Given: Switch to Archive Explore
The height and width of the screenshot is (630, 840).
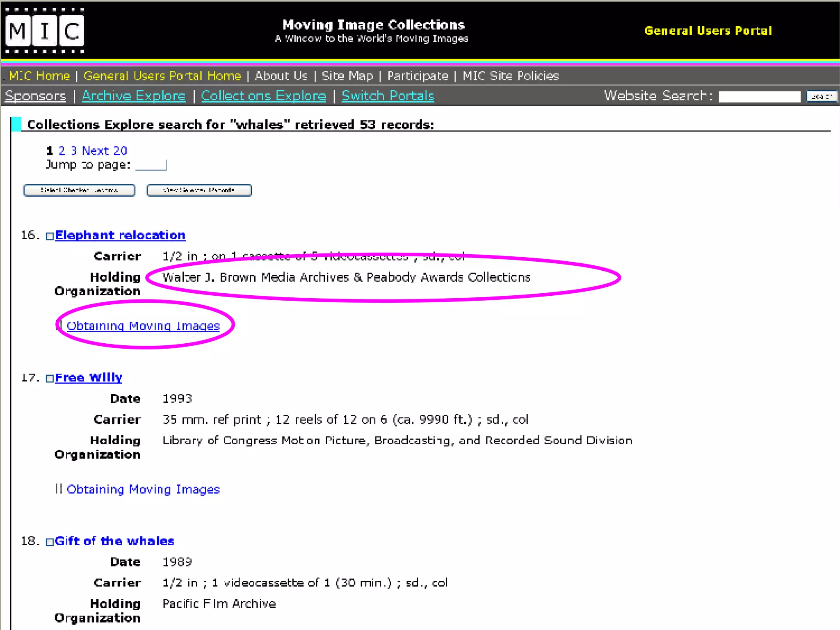Looking at the screenshot, I should [133, 96].
